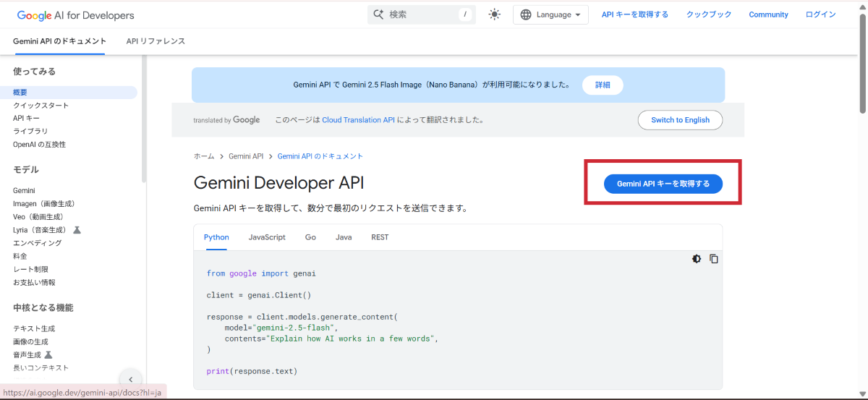Viewport: 868px width, 400px height.
Task: Click the search magnifier icon
Action: pos(378,14)
